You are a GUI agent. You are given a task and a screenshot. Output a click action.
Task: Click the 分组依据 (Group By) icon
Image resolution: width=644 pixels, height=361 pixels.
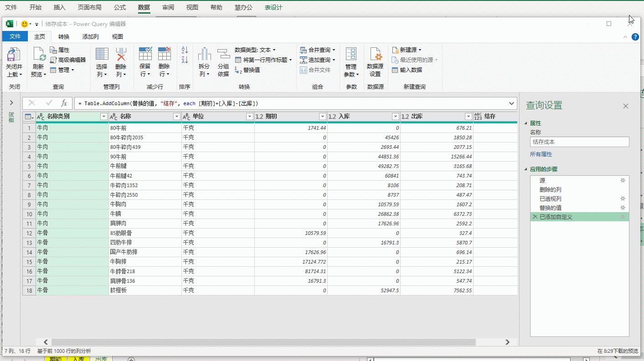pyautogui.click(x=223, y=54)
